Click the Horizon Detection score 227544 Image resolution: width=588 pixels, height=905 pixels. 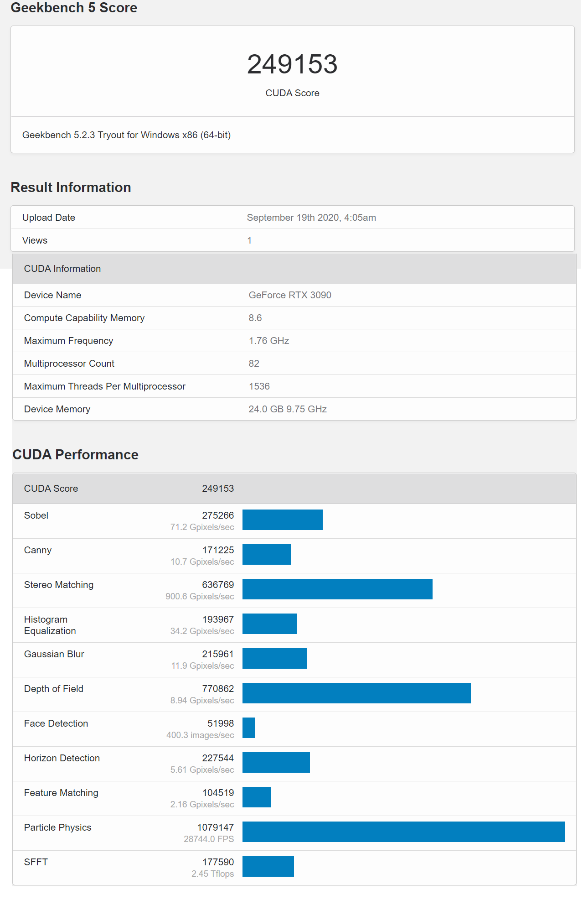(x=218, y=758)
